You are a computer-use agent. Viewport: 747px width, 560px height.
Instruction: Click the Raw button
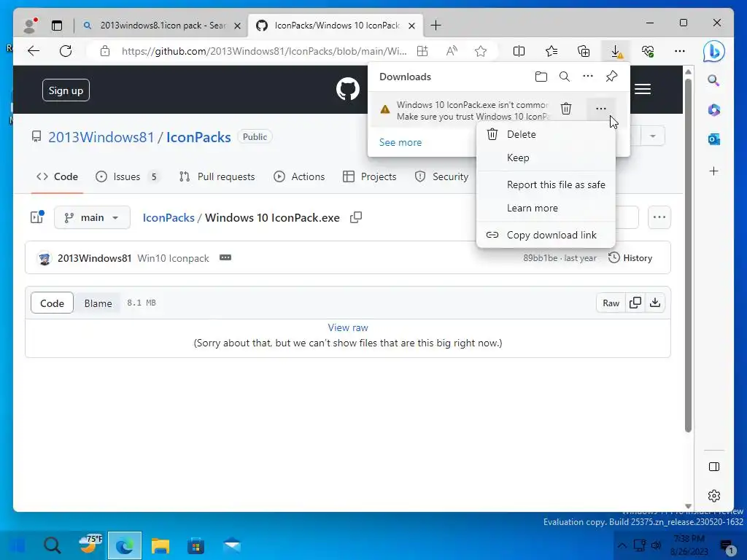[611, 303]
